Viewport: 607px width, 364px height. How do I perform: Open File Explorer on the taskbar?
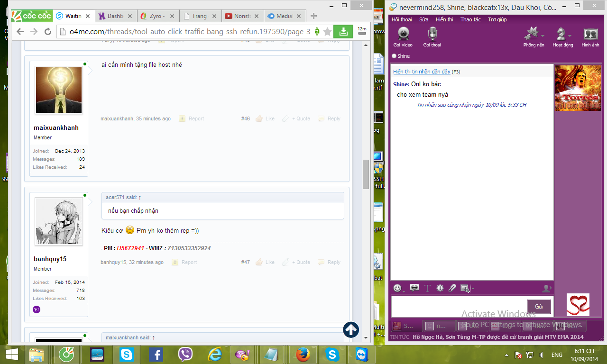[37, 355]
